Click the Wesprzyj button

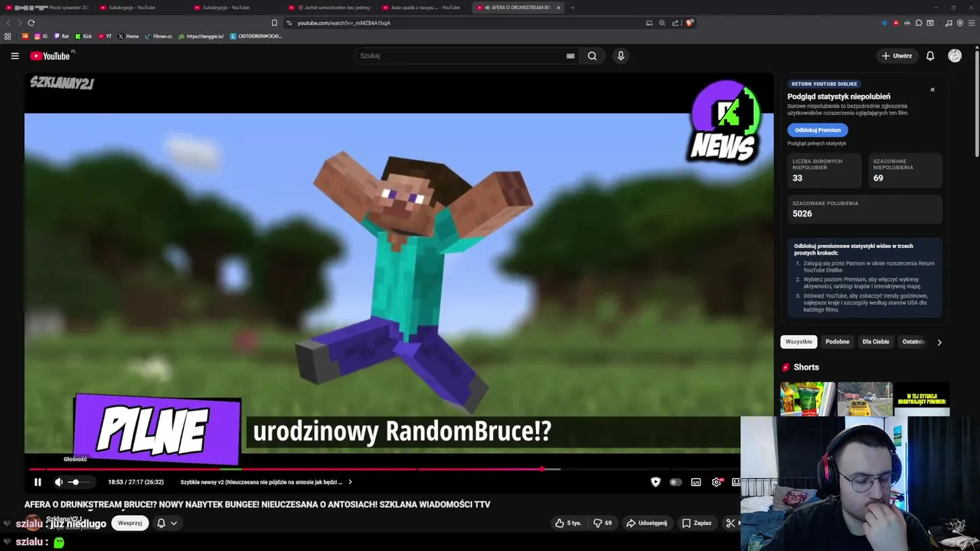tap(130, 523)
